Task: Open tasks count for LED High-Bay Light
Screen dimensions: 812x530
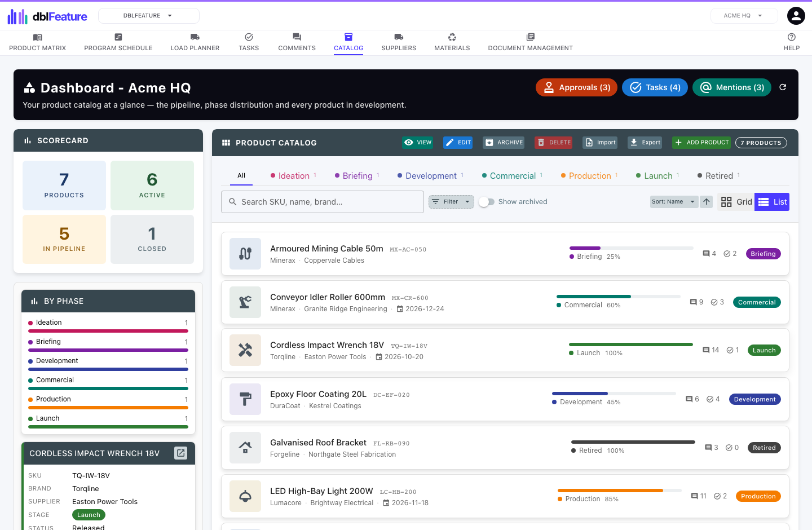Action: (x=720, y=496)
